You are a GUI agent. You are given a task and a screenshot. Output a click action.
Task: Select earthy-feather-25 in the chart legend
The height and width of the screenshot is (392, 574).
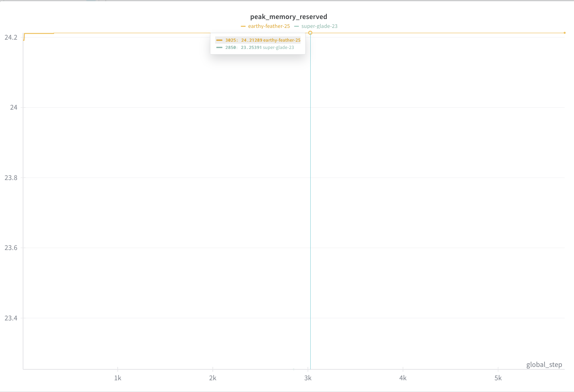click(x=269, y=26)
